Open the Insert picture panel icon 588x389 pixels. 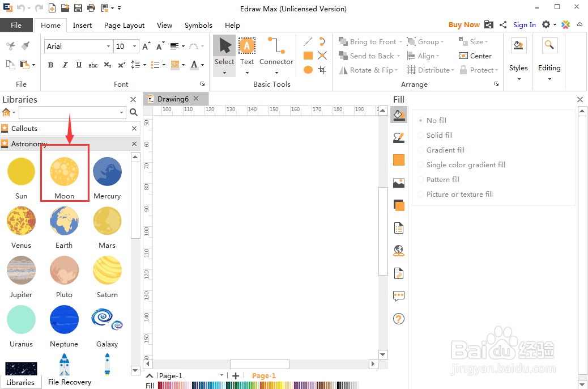(399, 183)
